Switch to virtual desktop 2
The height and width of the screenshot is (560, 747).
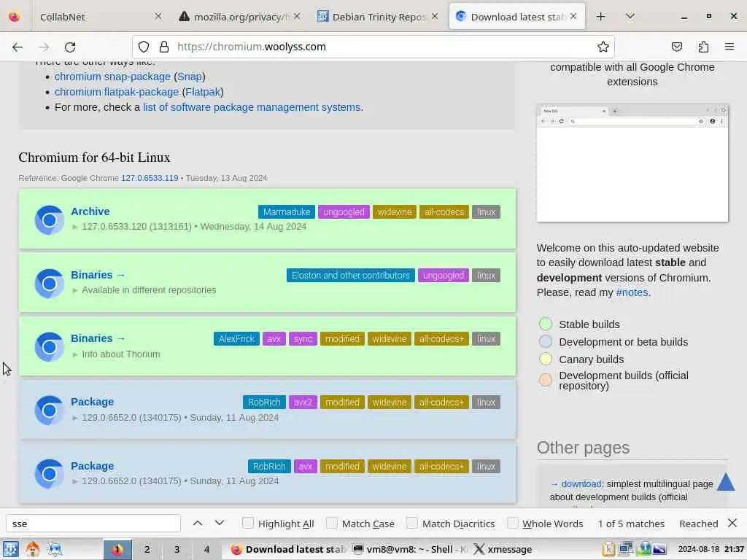(x=147, y=549)
